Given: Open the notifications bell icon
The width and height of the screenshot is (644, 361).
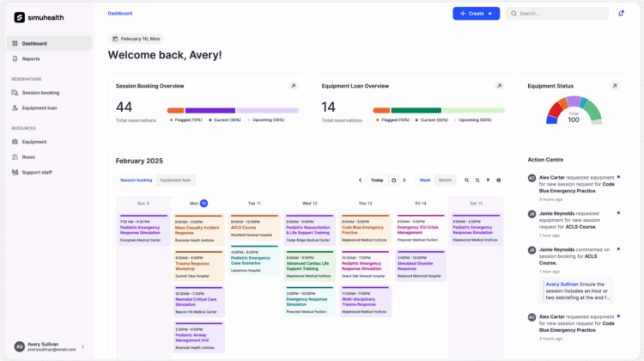Looking at the screenshot, I should click(621, 14).
